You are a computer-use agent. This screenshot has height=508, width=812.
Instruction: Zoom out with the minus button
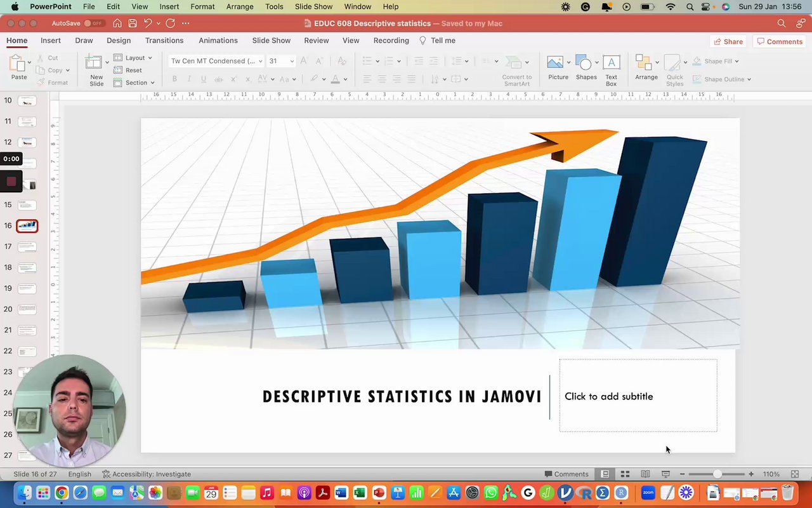point(682,474)
